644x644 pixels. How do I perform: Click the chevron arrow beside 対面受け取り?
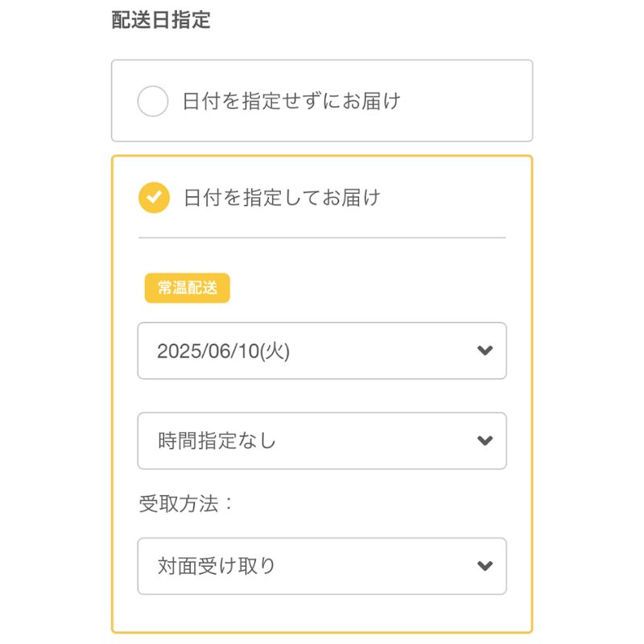(x=485, y=566)
